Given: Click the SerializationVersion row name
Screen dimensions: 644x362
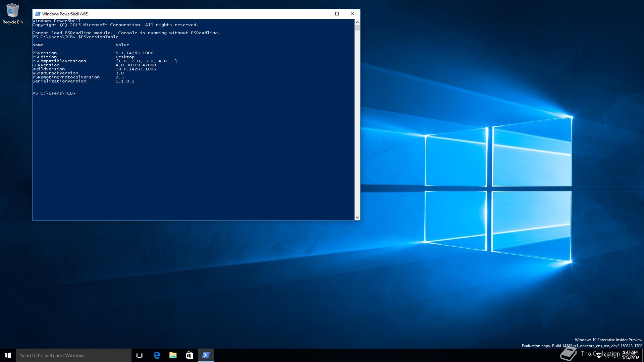Looking at the screenshot, I should point(59,81).
